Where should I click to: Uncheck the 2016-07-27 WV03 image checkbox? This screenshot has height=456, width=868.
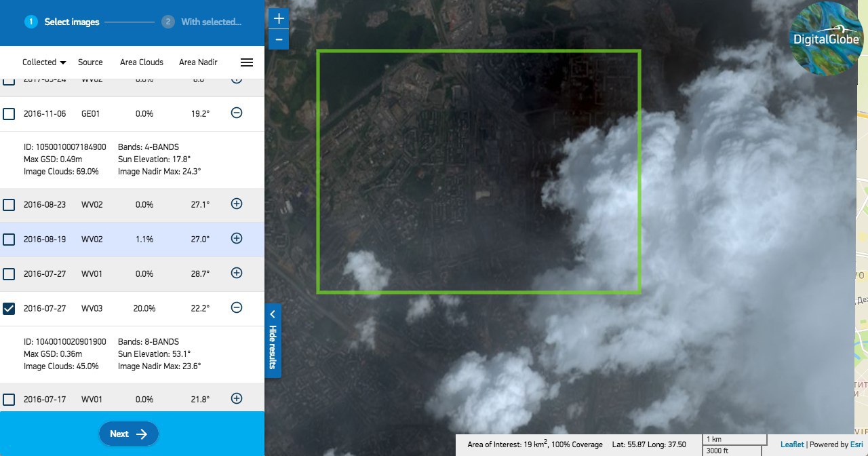9,309
